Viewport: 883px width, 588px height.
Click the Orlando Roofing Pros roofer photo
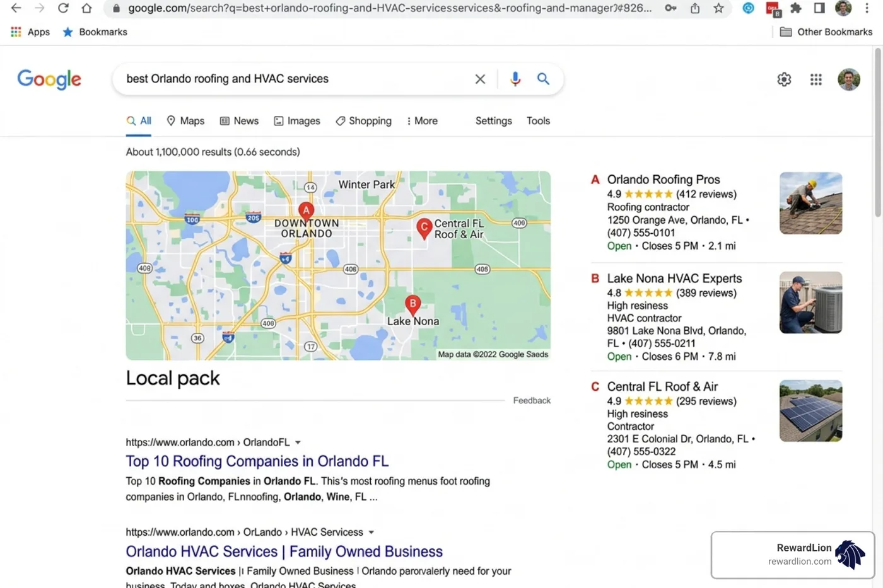[x=810, y=204]
